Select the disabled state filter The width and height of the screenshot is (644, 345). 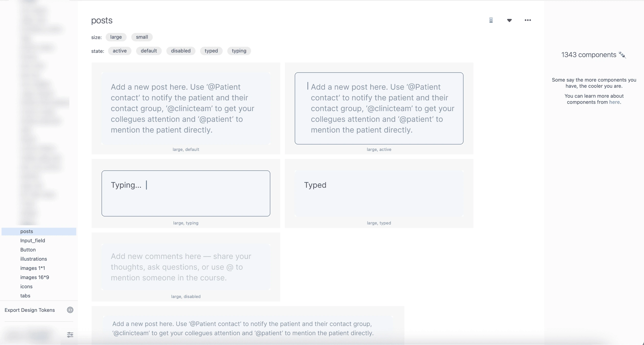point(181,51)
